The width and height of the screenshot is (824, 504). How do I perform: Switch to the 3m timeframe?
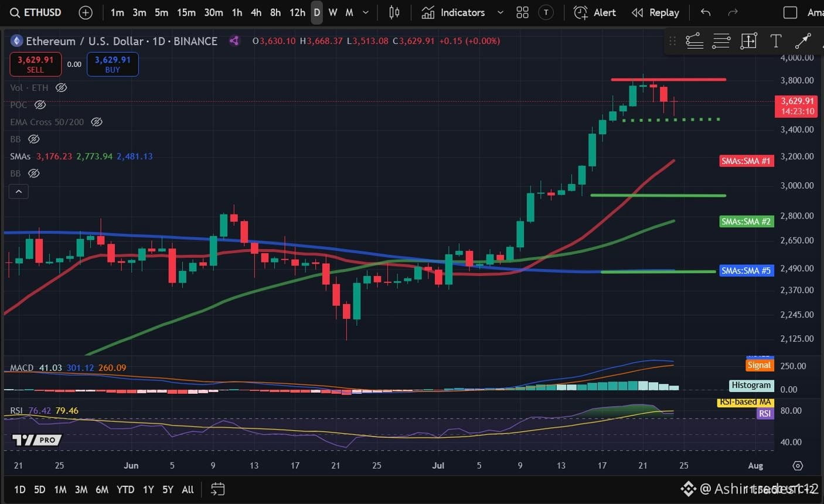coord(139,12)
